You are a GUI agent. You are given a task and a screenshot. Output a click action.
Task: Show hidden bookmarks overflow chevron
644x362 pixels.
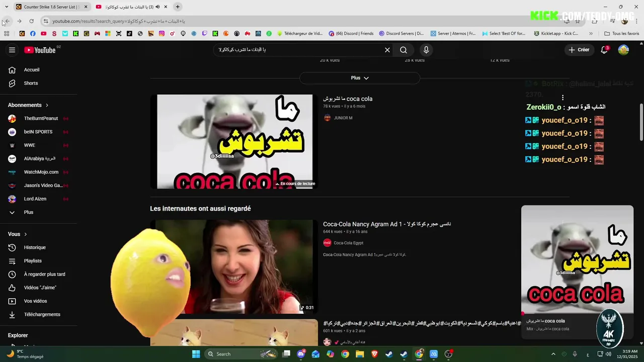click(x=591, y=34)
